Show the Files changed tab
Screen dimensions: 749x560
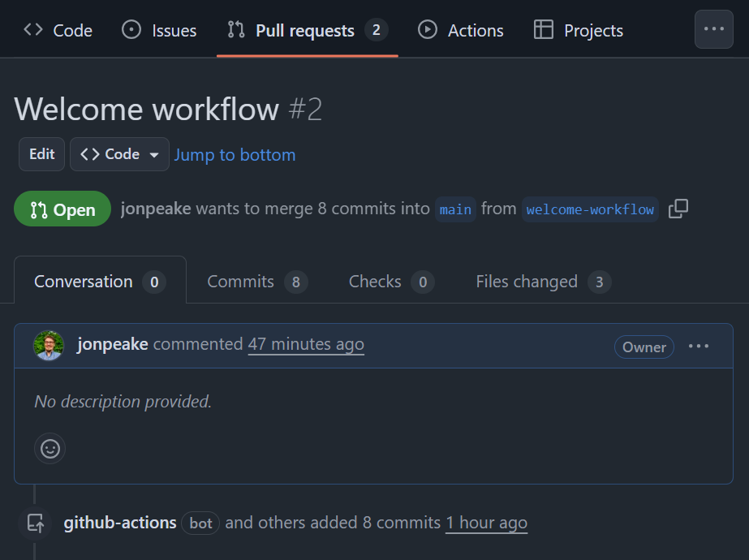tap(542, 282)
